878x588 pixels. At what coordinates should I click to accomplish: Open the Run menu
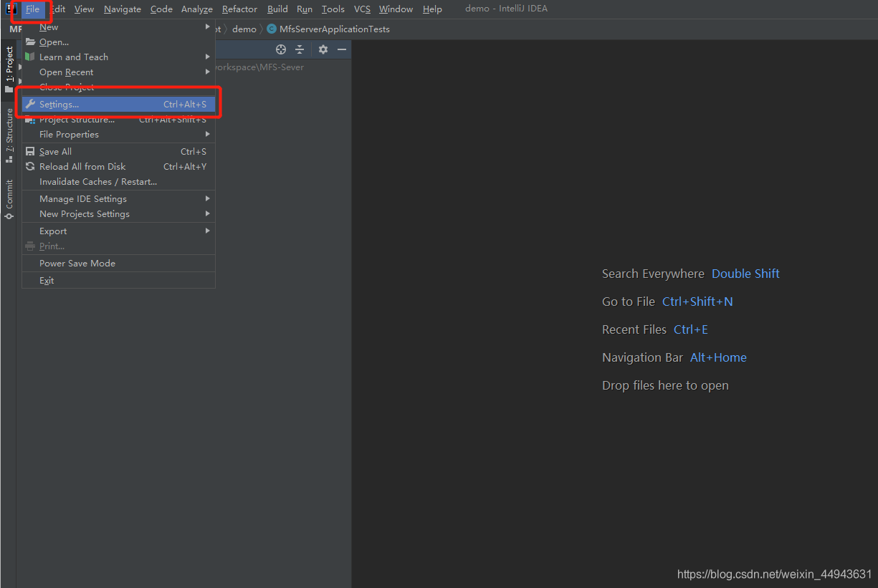(x=305, y=9)
